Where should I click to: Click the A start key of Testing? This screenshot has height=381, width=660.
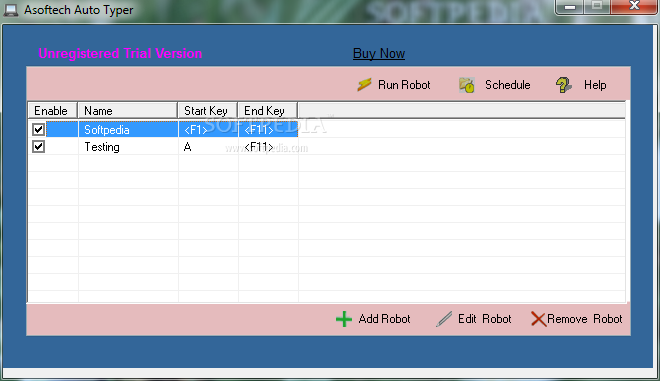point(187,147)
